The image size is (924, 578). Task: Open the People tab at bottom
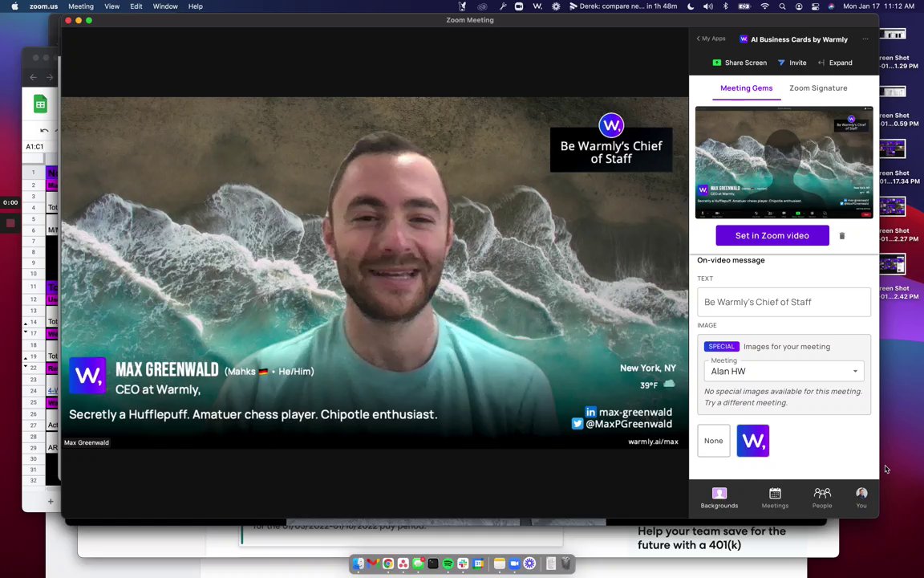[x=822, y=498]
